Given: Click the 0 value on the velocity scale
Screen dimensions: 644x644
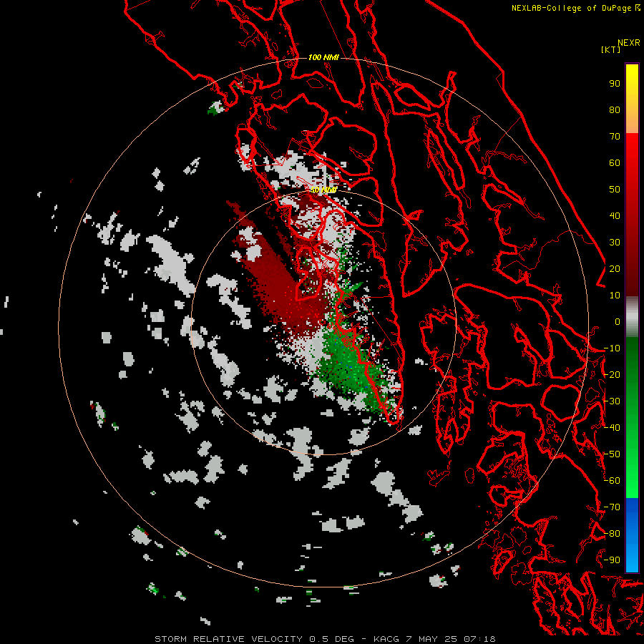Looking at the screenshot, I should coord(618,322).
